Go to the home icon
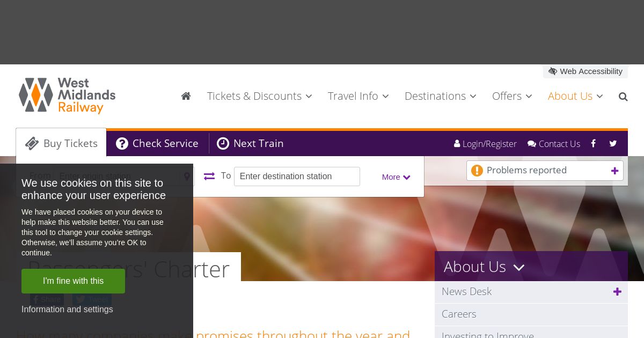The height and width of the screenshot is (338, 644). pyautogui.click(x=186, y=96)
